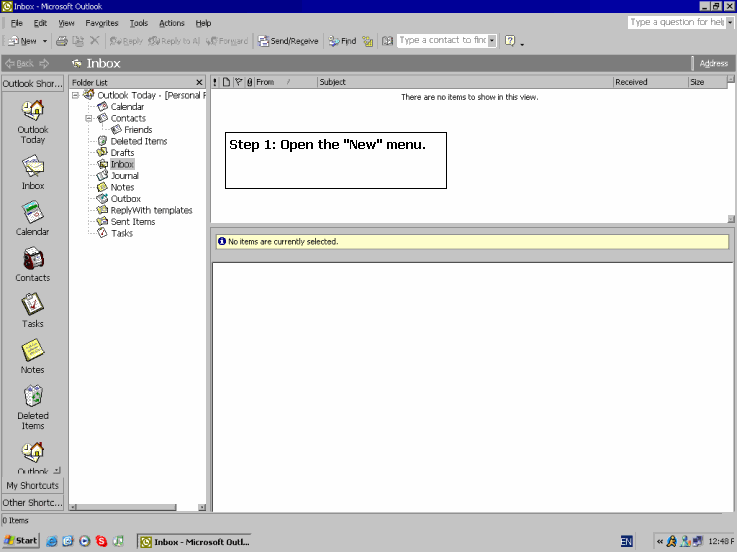Click the Find button in toolbar
This screenshot has height=552, width=737.
(342, 41)
